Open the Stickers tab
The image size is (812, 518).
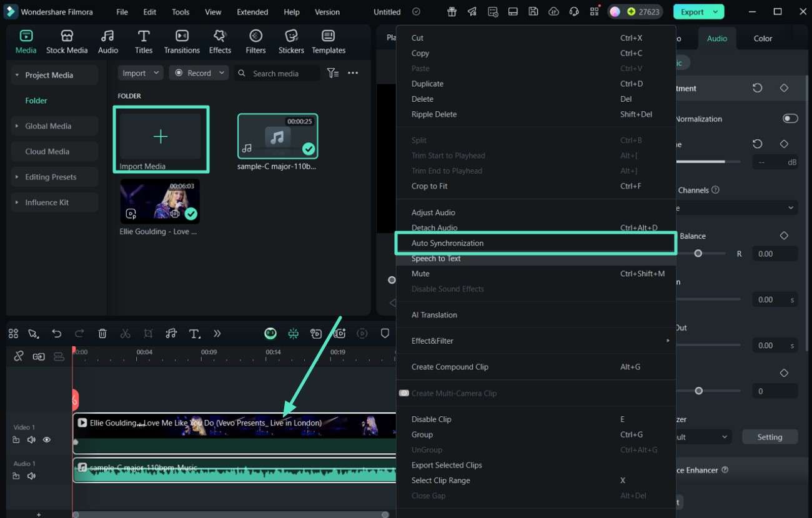(291, 42)
